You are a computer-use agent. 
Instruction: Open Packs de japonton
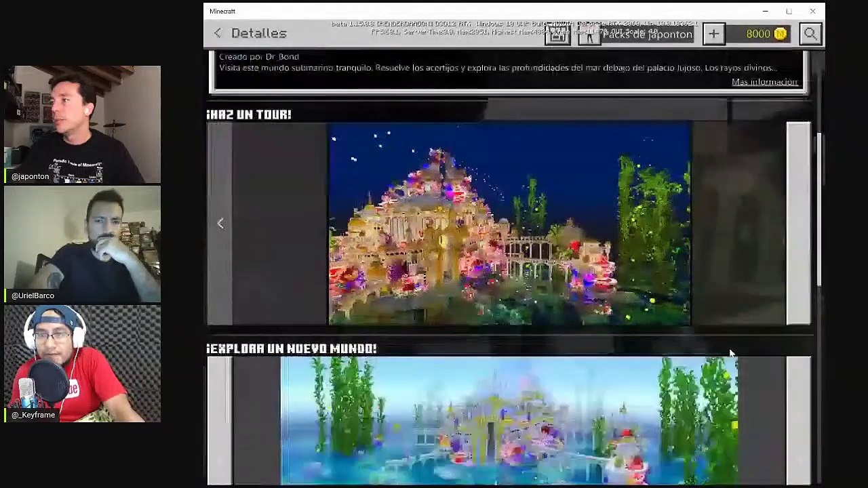648,35
